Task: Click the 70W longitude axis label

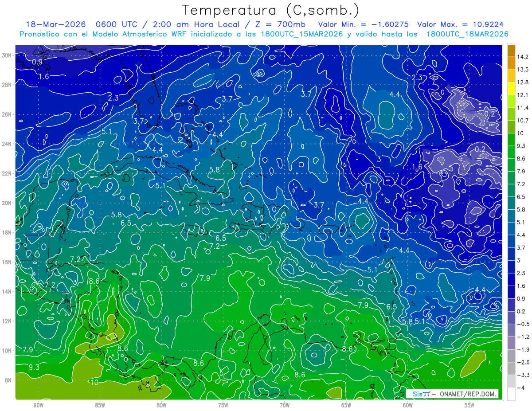Action: point(285,405)
